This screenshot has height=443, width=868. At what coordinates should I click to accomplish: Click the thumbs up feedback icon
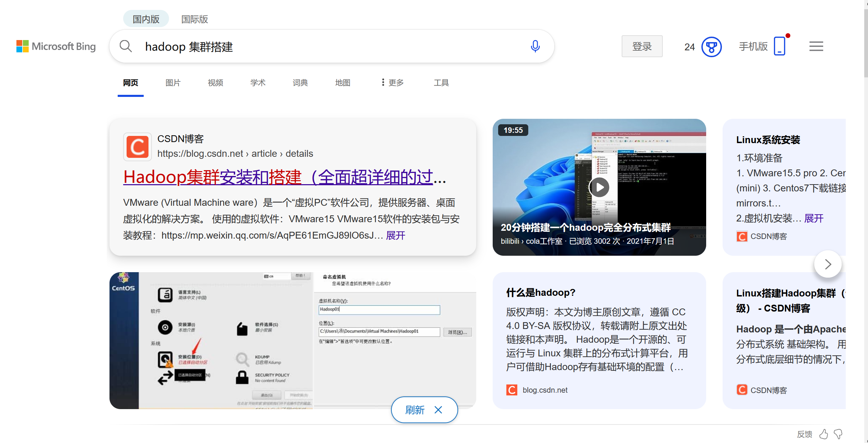[823, 434]
